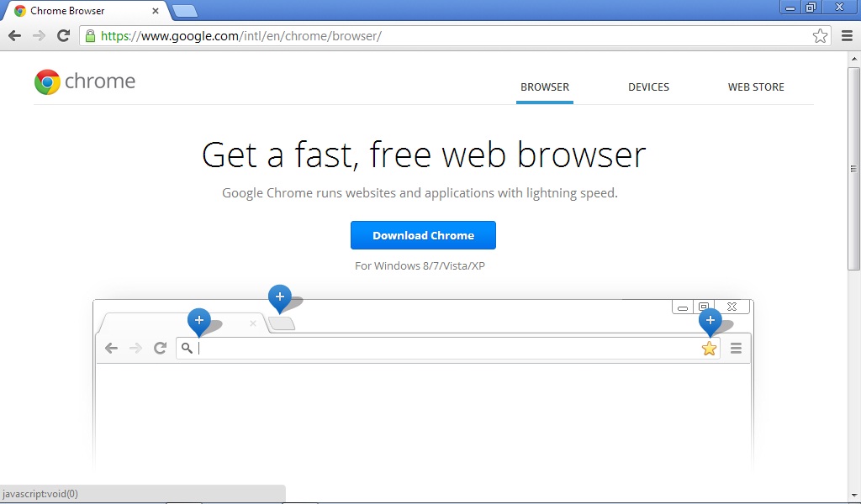861x504 pixels.
Task: Click the scrollbar down arrow
Action: click(853, 496)
